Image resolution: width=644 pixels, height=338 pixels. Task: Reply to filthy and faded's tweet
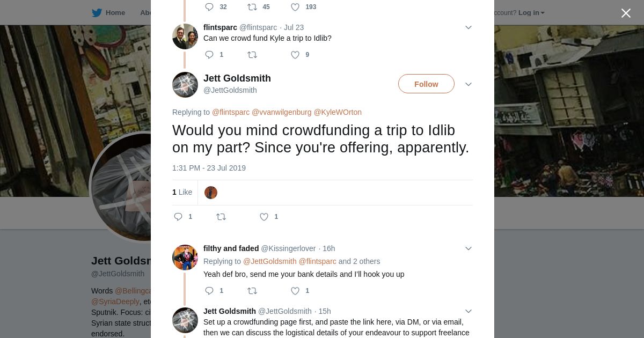pyautogui.click(x=210, y=291)
